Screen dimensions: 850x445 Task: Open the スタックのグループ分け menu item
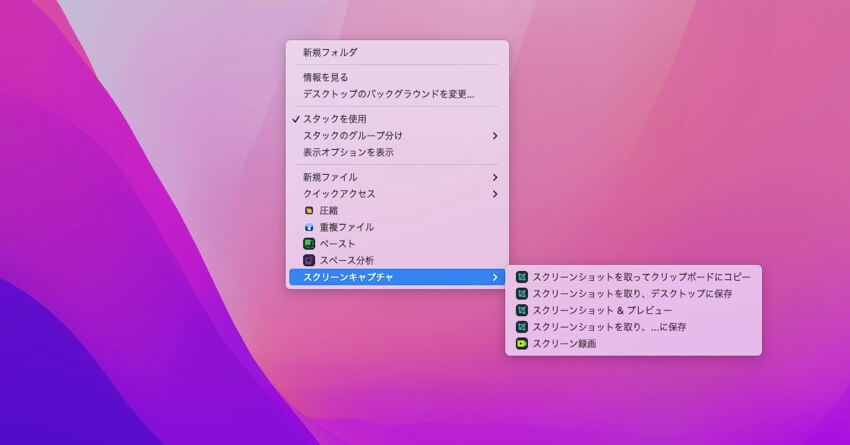click(397, 136)
